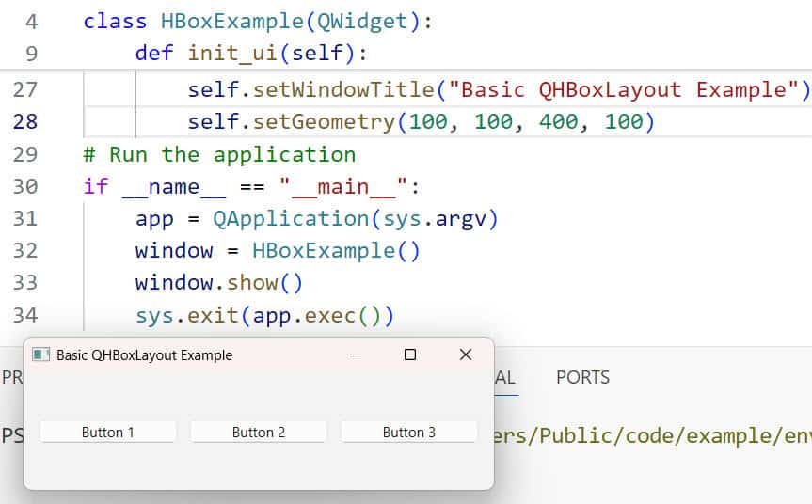Click Button 3 in the QHBoxLayout window
This screenshot has height=504, width=812.
click(408, 433)
